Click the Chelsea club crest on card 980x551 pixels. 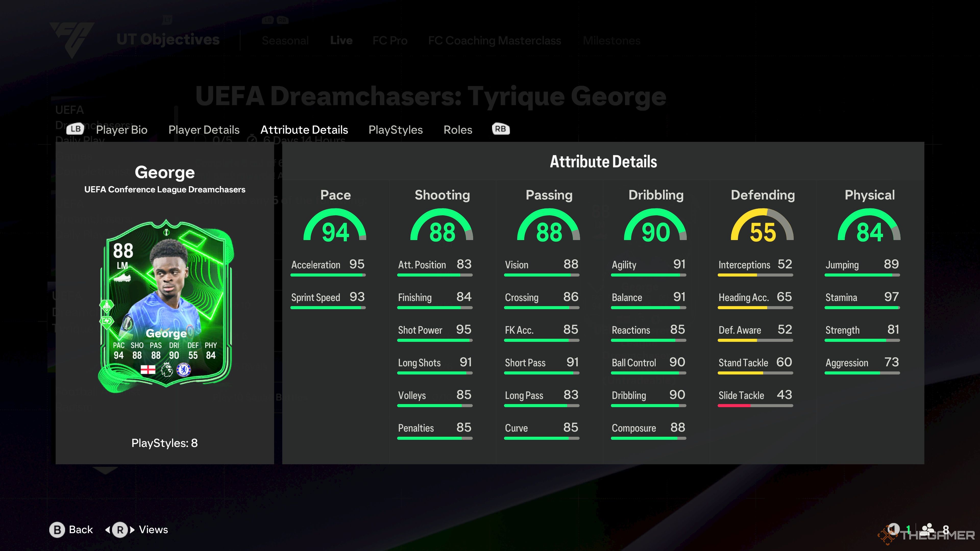[x=184, y=369]
